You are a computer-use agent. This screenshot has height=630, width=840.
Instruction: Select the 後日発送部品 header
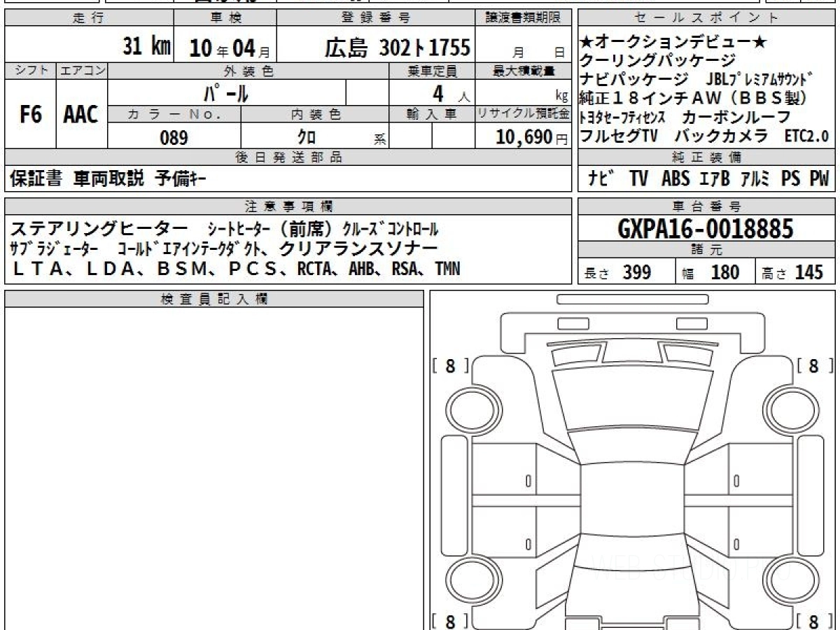[288, 157]
